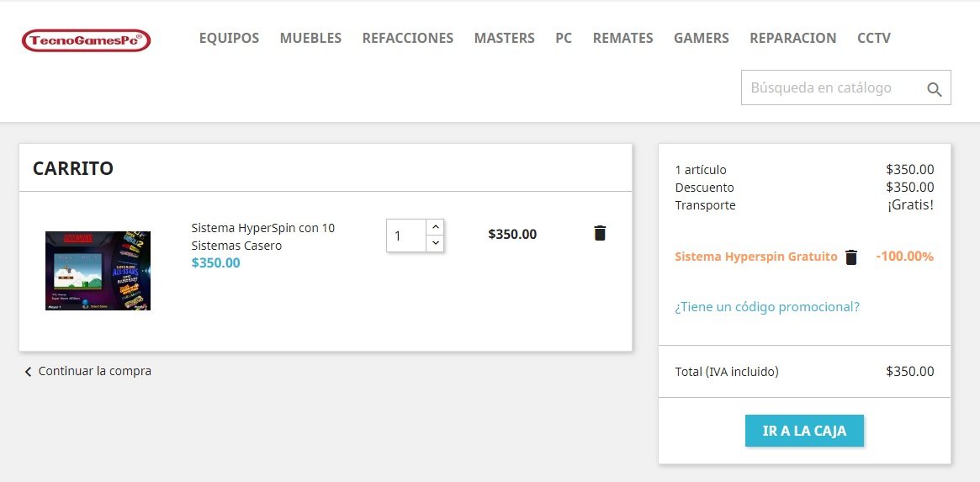The height and width of the screenshot is (482, 980).
Task: Open the REMATES category
Action: (623, 38)
